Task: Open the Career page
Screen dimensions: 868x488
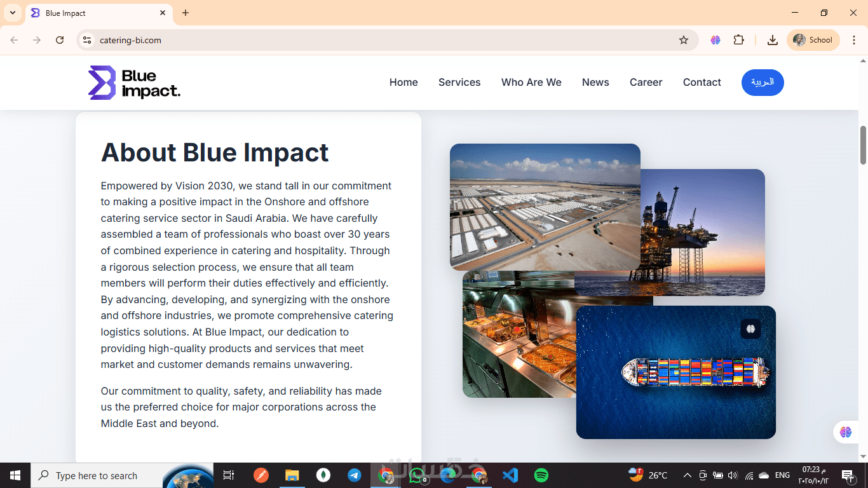Action: [646, 83]
